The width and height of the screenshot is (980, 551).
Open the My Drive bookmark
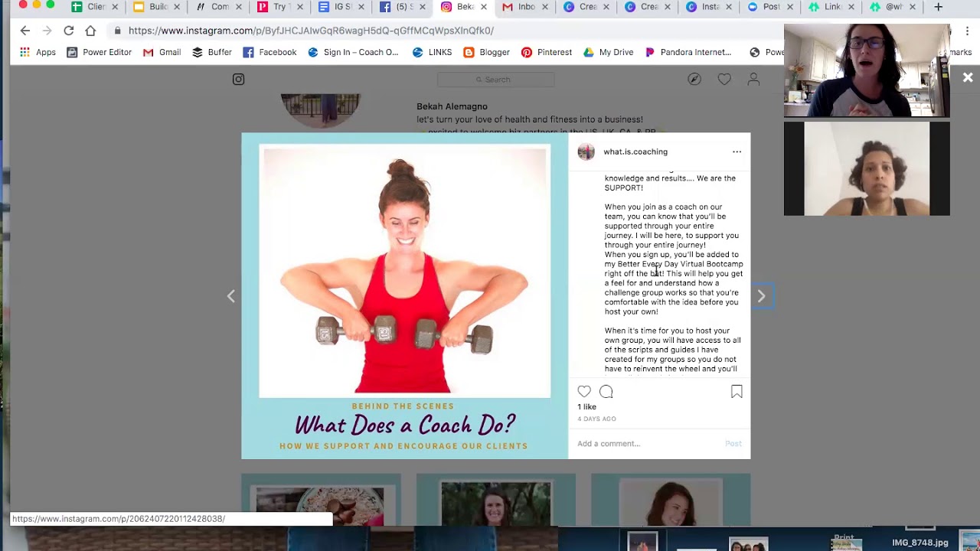tap(608, 52)
